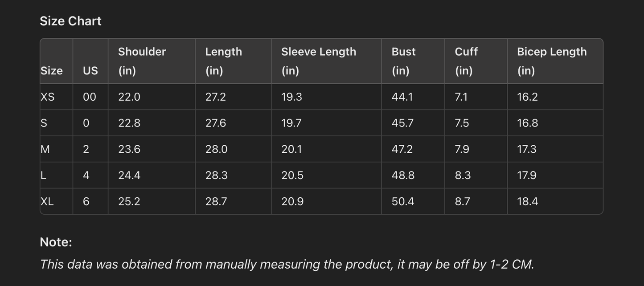Select the 50.4 bust value
The image size is (644, 286).
[x=403, y=201]
